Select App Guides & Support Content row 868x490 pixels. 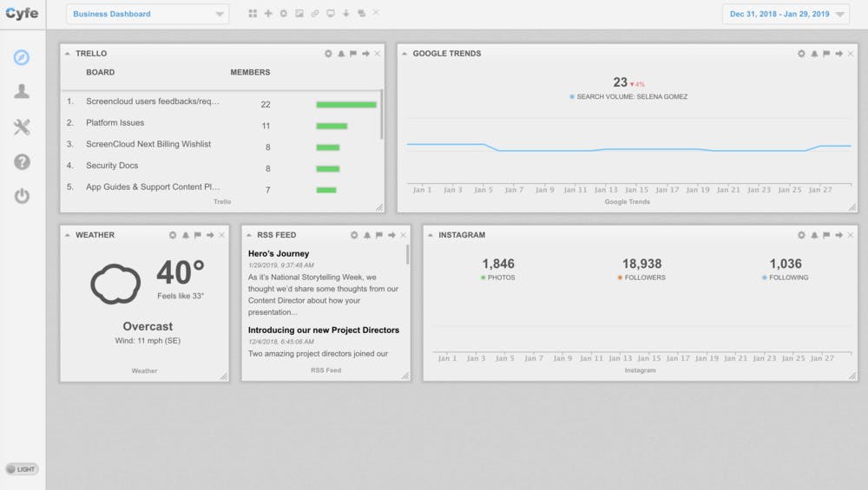[x=221, y=187]
